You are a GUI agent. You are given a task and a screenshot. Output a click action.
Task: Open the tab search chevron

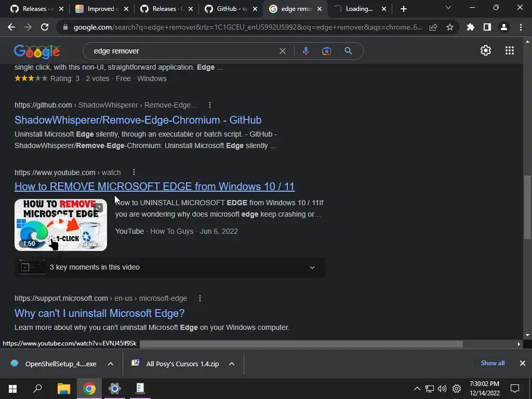pyautogui.click(x=448, y=7)
